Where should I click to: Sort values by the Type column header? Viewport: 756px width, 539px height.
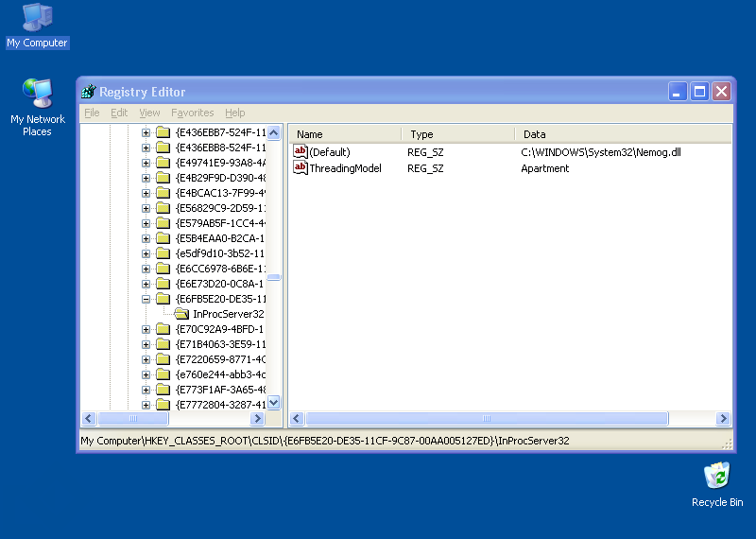tap(458, 134)
